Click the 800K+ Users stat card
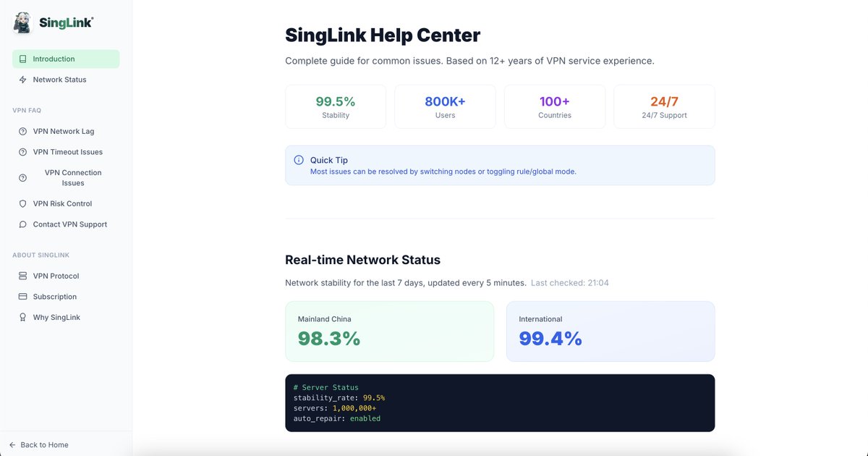The height and width of the screenshot is (456, 868). coord(446,107)
